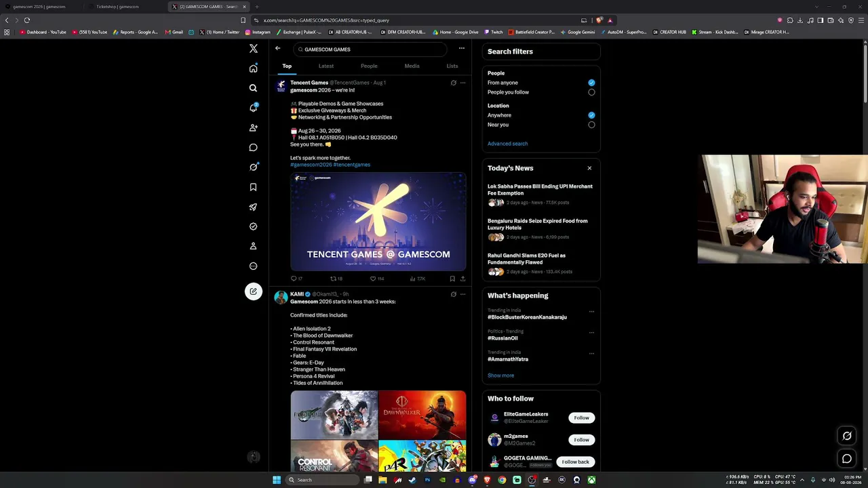Open the #gamescom2026 hashtag link
Image resolution: width=868 pixels, height=488 pixels.
click(311, 165)
